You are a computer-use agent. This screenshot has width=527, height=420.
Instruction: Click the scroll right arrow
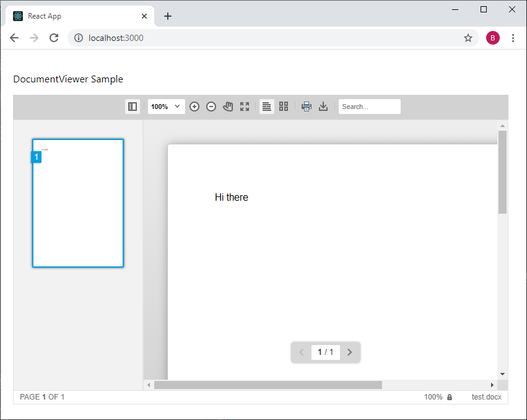(492, 385)
